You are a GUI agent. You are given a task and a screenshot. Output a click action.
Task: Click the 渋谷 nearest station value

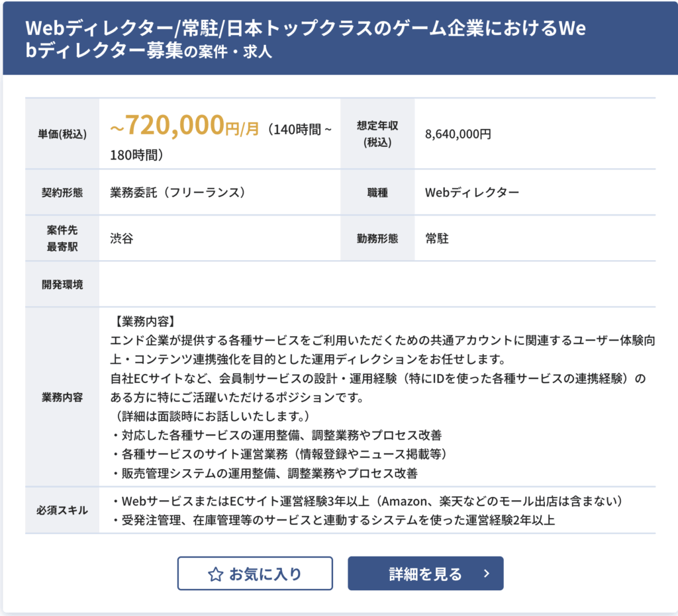pyautogui.click(x=122, y=238)
